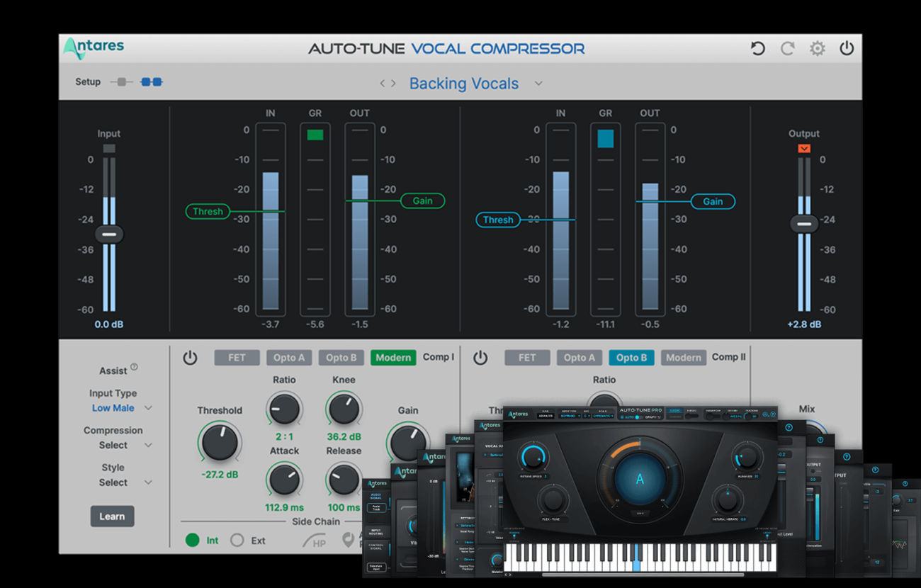Open the help icon in Auto-Tune Pro header
The height and width of the screenshot is (588, 921).
[774, 415]
